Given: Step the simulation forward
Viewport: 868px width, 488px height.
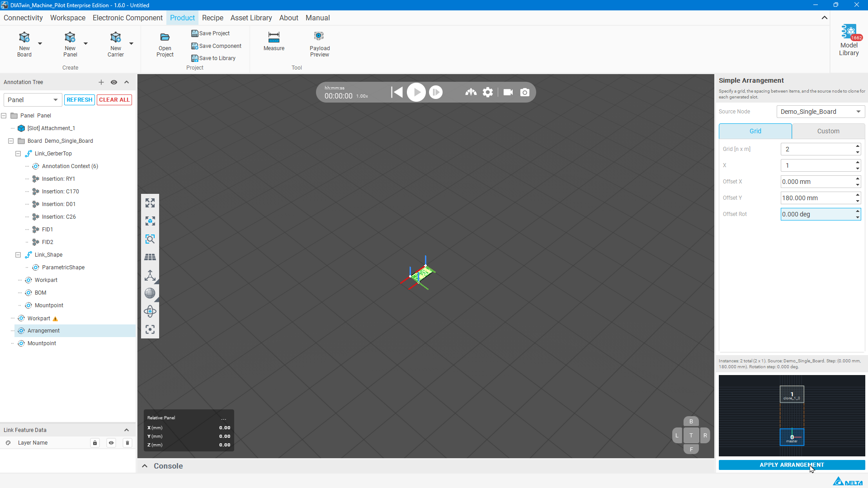Looking at the screenshot, I should [x=436, y=92].
